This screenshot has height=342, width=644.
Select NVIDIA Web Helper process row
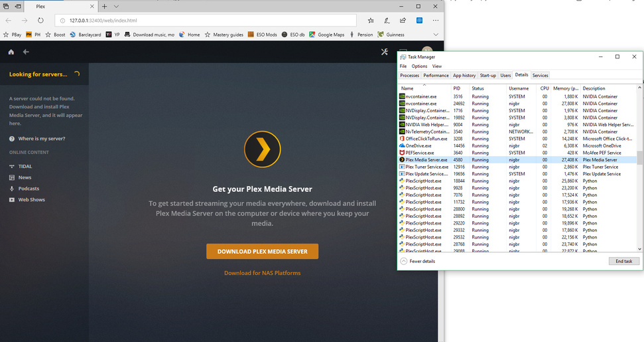click(x=517, y=125)
